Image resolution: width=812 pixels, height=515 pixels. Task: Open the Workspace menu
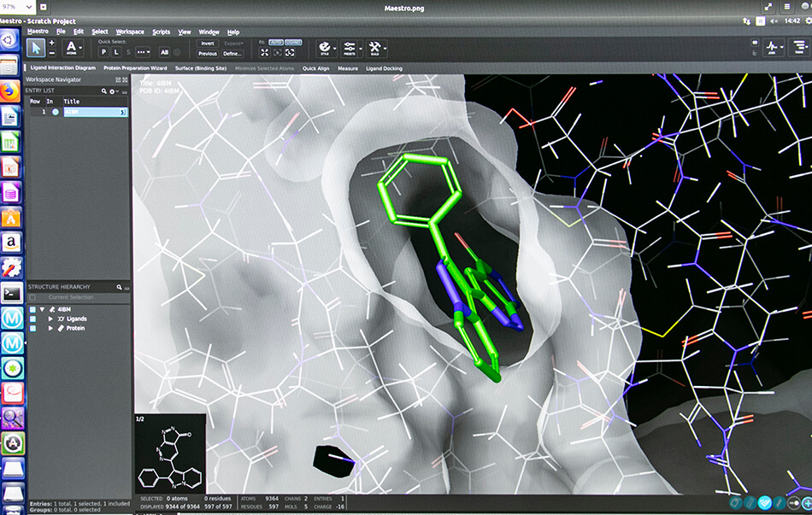coord(130,32)
